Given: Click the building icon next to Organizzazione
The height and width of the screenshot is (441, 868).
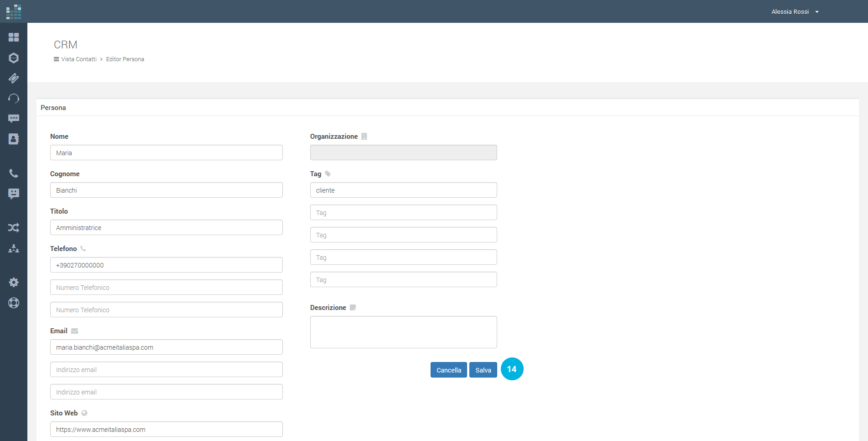Looking at the screenshot, I should tap(364, 136).
